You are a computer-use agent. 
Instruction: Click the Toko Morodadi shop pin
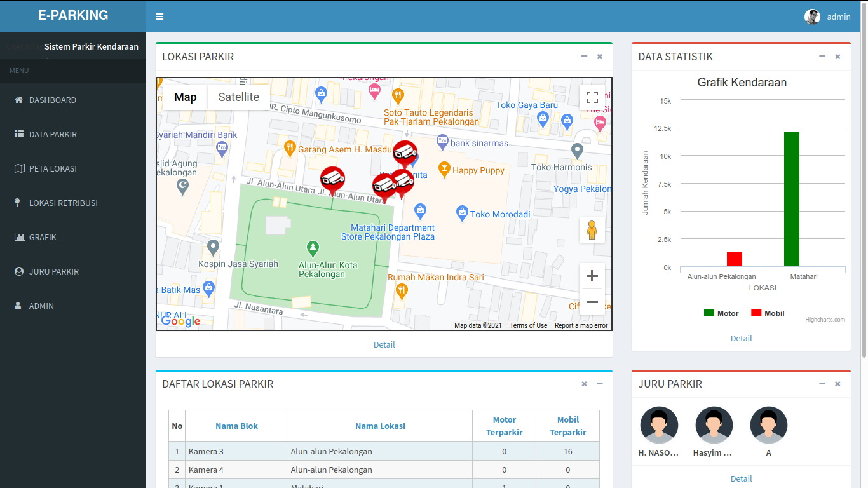pyautogui.click(x=463, y=213)
